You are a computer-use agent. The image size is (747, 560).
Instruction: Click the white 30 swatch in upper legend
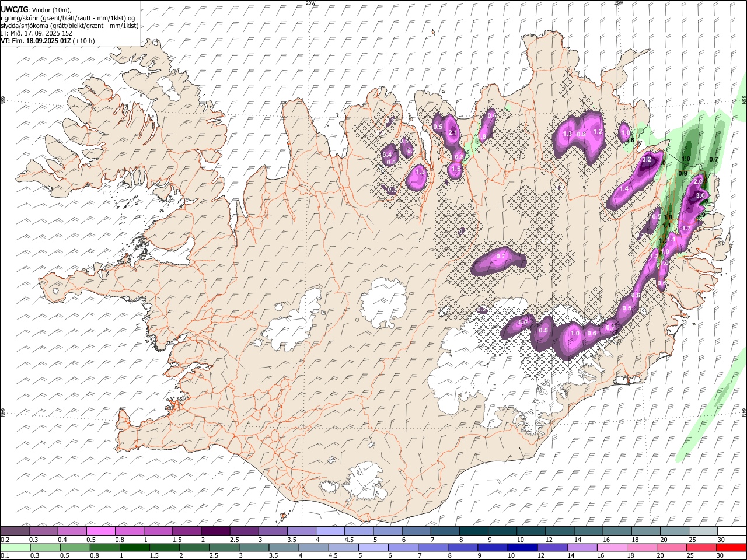731,531
